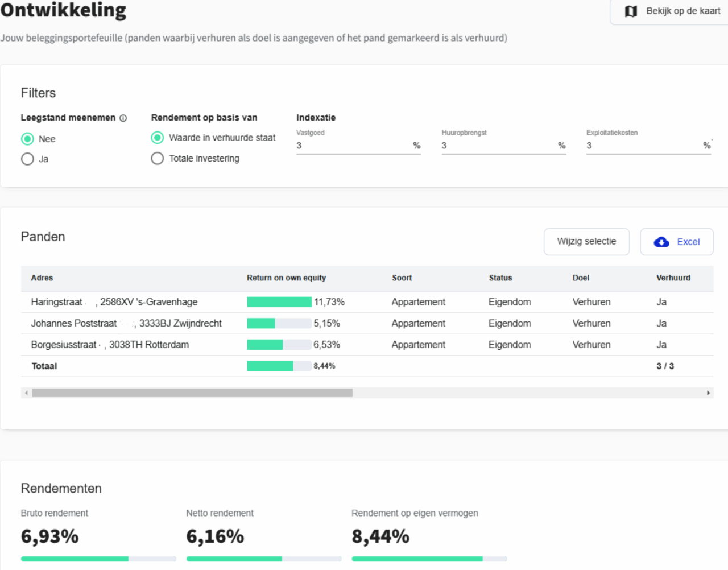Sort by Return on own equity header
The width and height of the screenshot is (728, 570).
pos(286,278)
